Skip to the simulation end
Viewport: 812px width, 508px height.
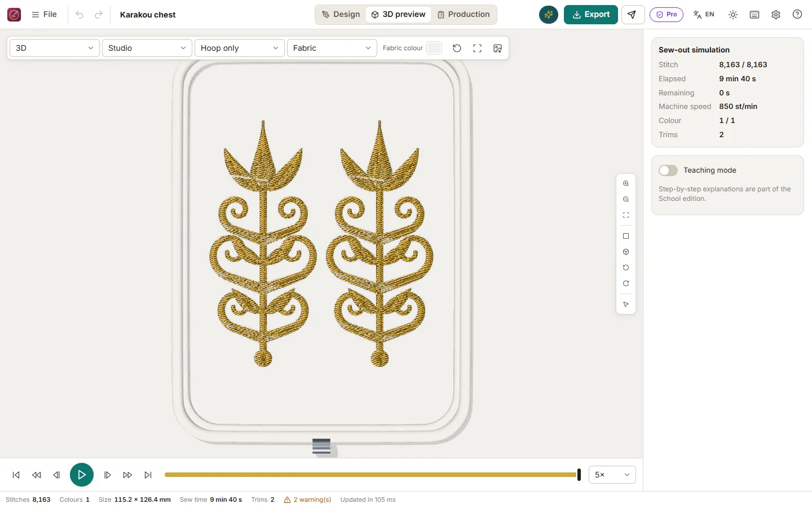tap(148, 475)
